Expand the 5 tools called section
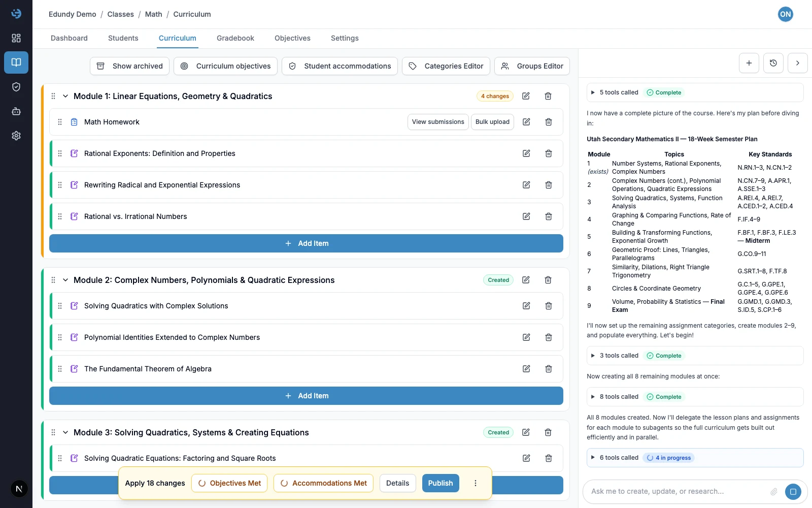The height and width of the screenshot is (508, 812). [695, 92]
